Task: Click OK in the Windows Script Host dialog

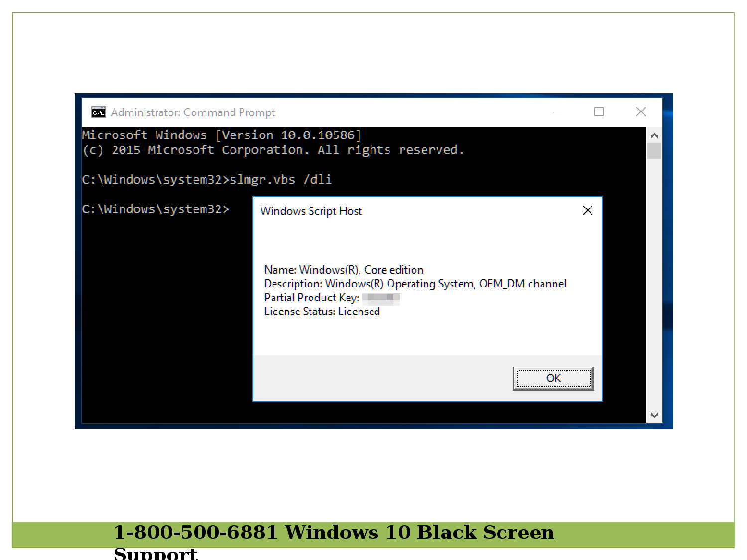Action: (x=553, y=378)
